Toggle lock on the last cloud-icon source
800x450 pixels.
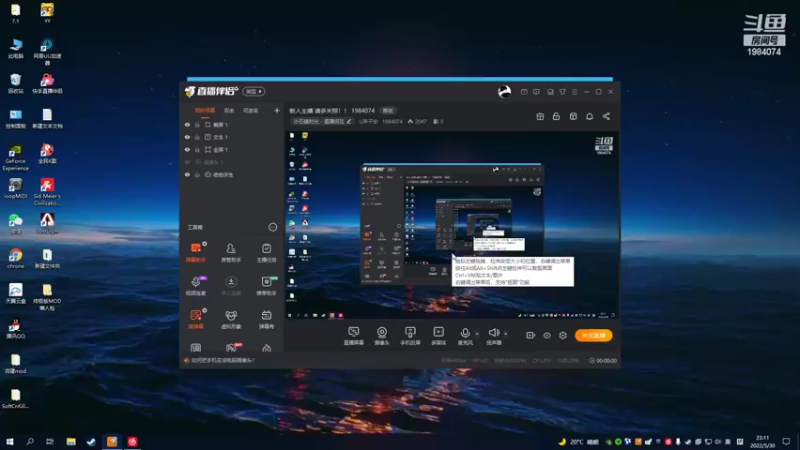click(x=197, y=174)
